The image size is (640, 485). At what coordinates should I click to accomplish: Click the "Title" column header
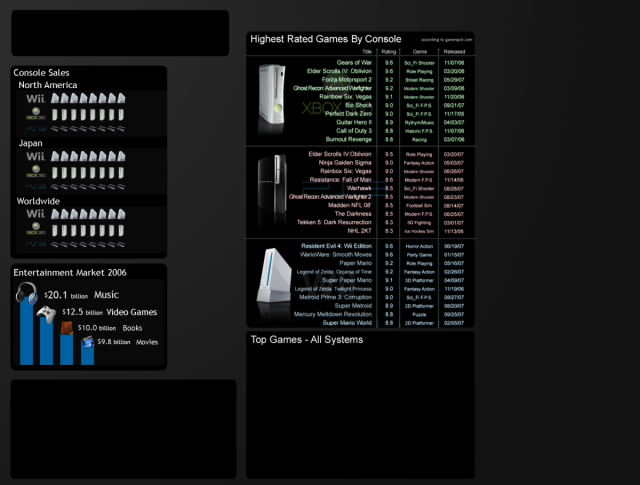(x=367, y=52)
